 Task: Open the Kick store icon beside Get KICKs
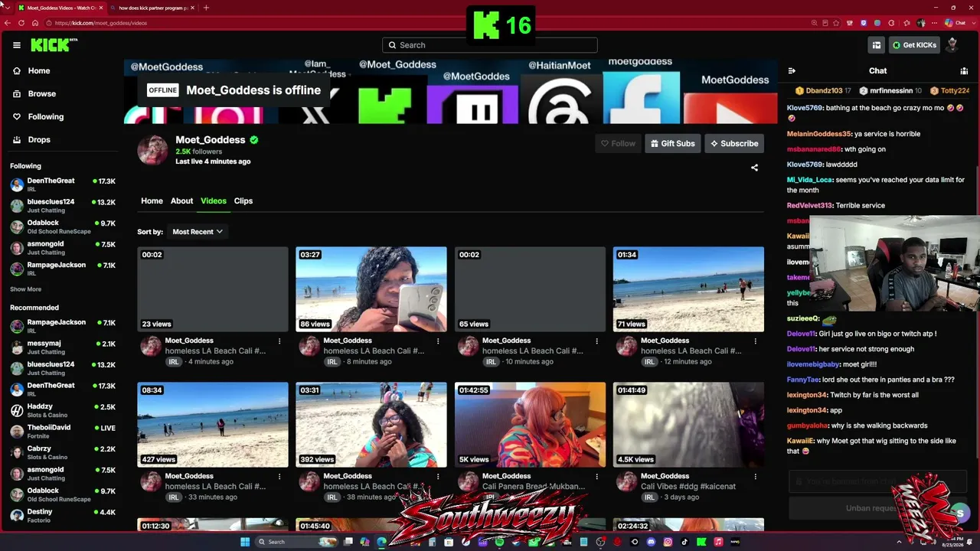click(x=877, y=45)
